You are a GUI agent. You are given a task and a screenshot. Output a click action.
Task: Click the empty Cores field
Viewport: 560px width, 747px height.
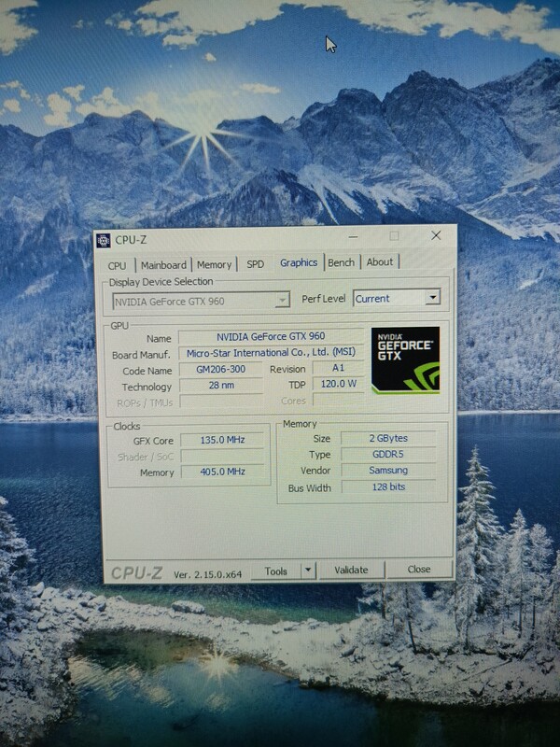coord(338,400)
